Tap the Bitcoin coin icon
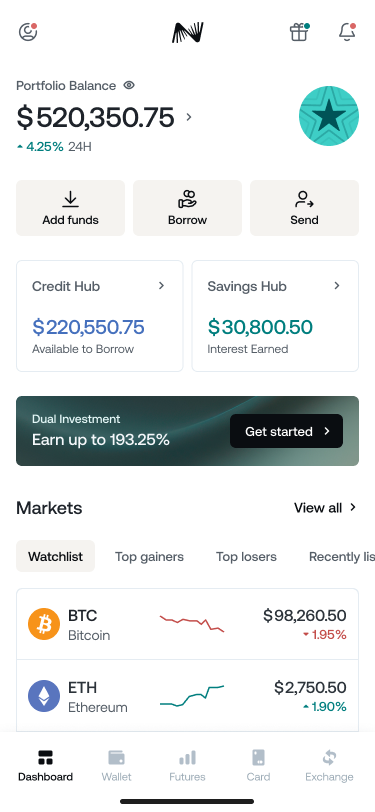The height and width of the screenshot is (812, 375). 44,625
